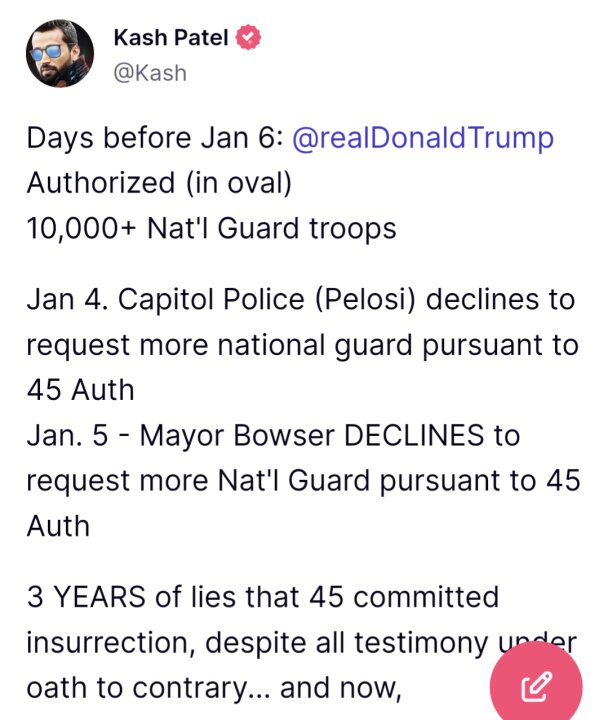Click the "Days before Jan 6:" text
Screen dimensions: 608x720
click(x=155, y=138)
